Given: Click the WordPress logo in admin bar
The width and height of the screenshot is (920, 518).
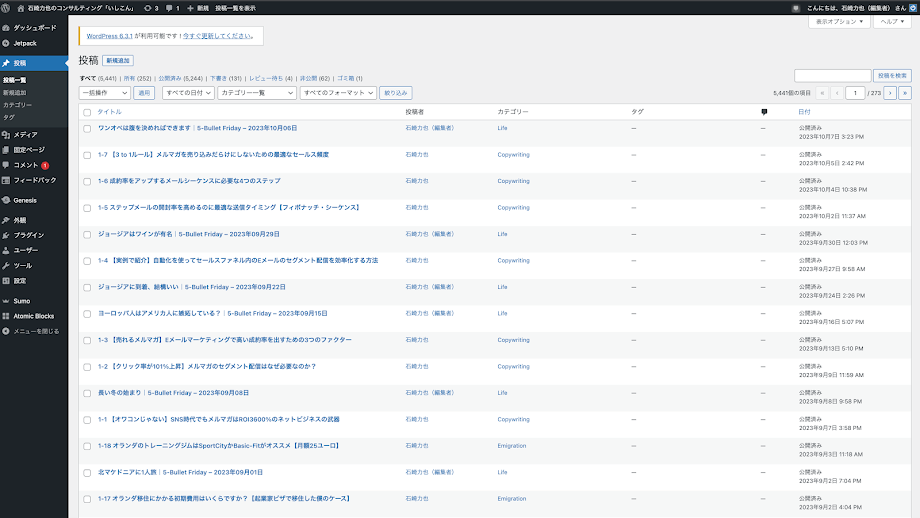Looking at the screenshot, I should 6,7.
